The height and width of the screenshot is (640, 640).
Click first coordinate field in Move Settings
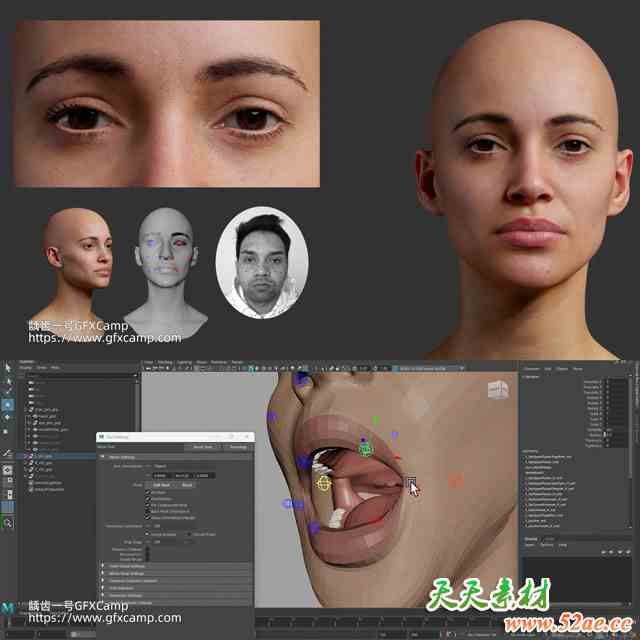(x=162, y=476)
